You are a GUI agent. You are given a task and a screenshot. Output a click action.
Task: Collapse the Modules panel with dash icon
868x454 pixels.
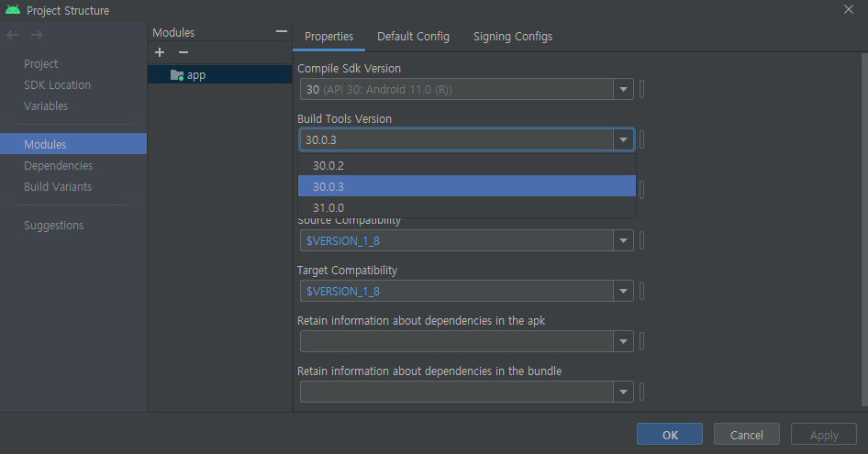[x=281, y=31]
